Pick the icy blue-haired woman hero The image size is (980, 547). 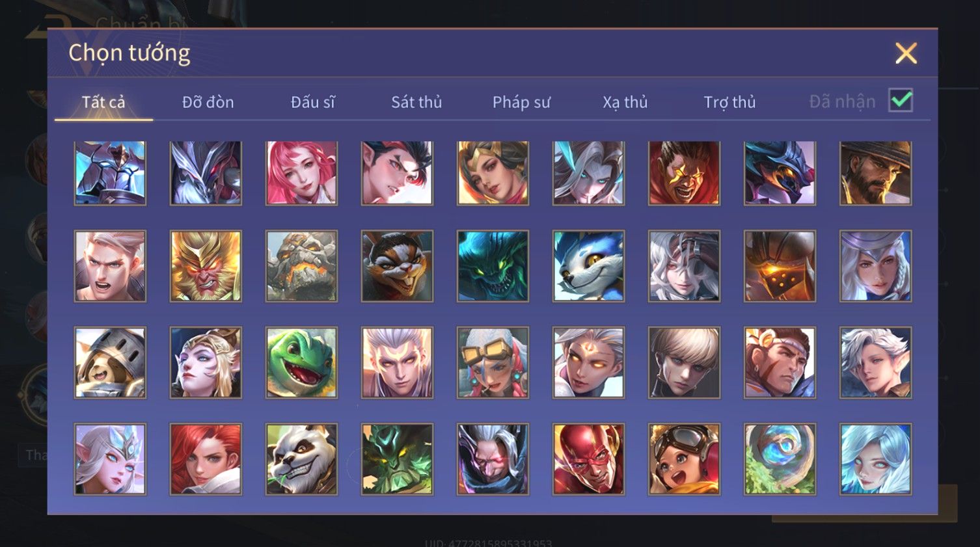[875, 459]
